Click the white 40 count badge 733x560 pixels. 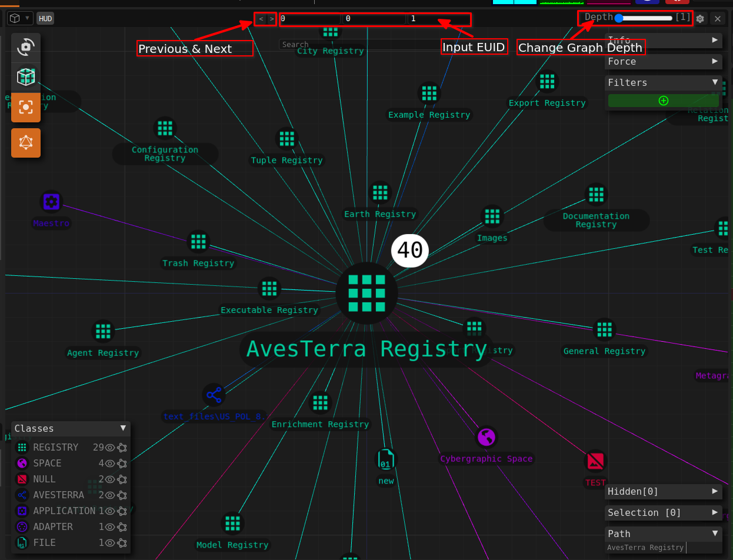(x=410, y=251)
